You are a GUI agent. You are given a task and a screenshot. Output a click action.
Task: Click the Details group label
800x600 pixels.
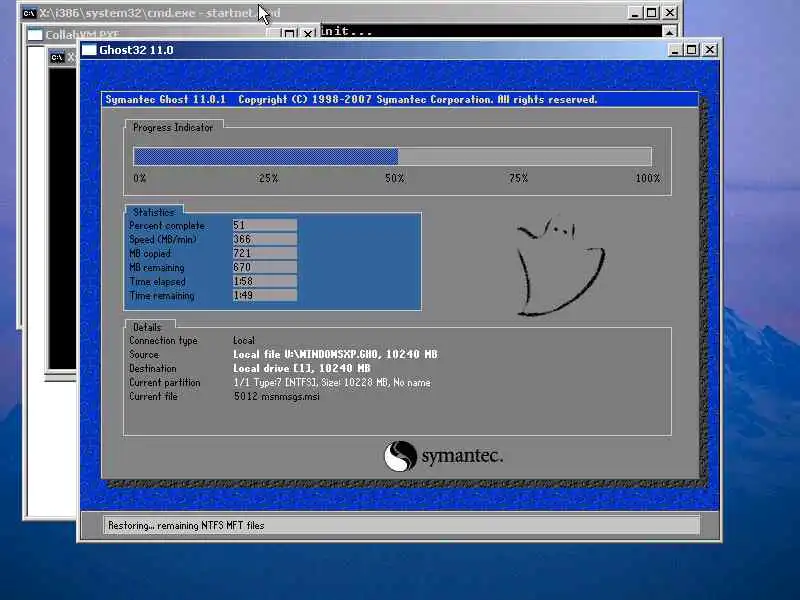coord(147,327)
